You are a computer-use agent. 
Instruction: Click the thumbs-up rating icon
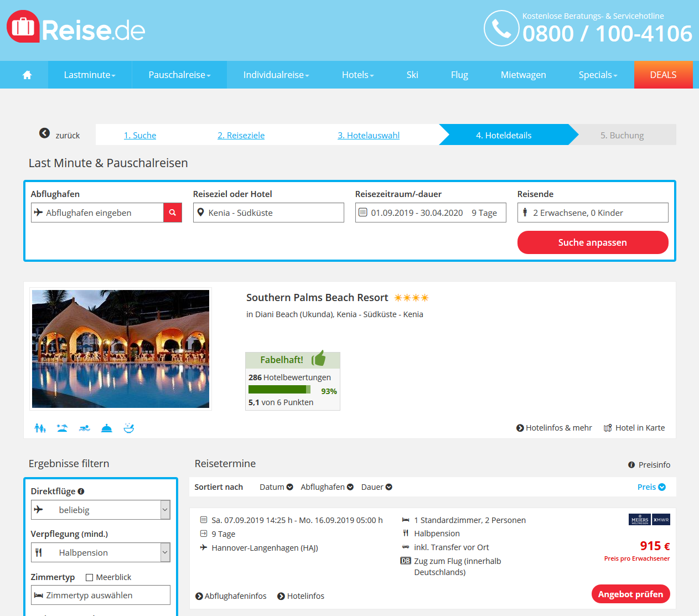(319, 359)
